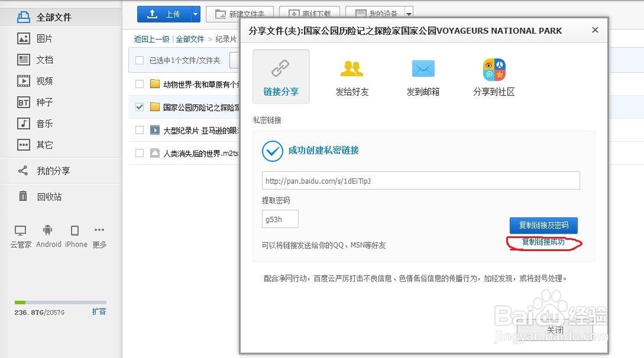Click the storage usage progress bar
Viewport: 644px width, 358px height.
click(x=61, y=303)
